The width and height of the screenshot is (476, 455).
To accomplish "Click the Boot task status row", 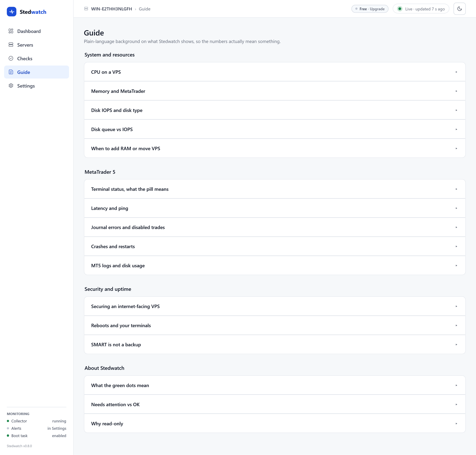I will (37, 436).
